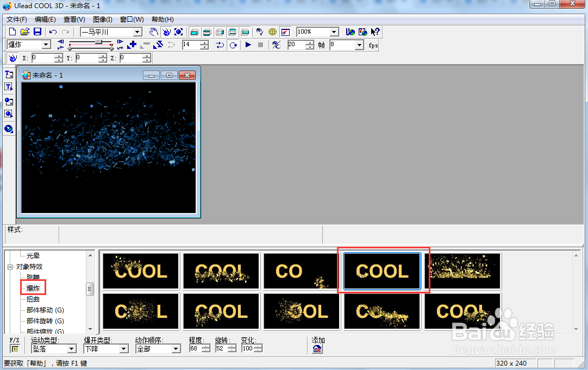Select 部件旋转 (G) tree item
This screenshot has height=370, width=588.
45,321
